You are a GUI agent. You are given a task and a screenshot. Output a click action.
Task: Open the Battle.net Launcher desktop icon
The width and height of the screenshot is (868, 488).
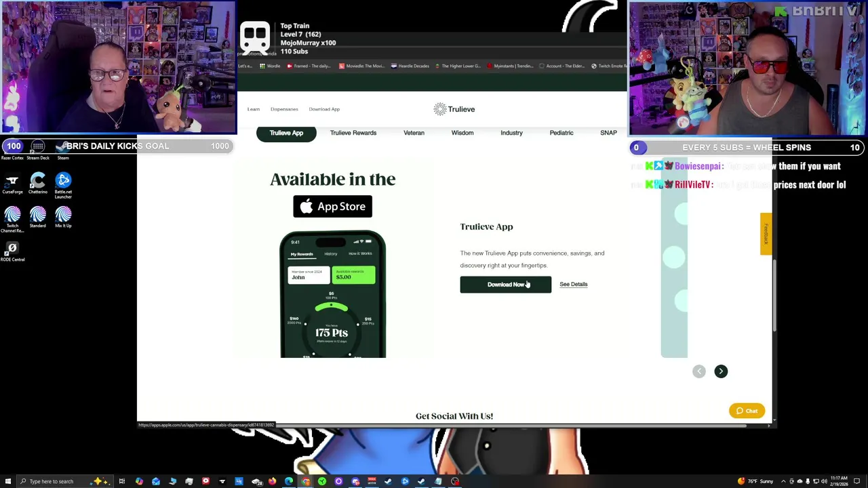coord(63,185)
